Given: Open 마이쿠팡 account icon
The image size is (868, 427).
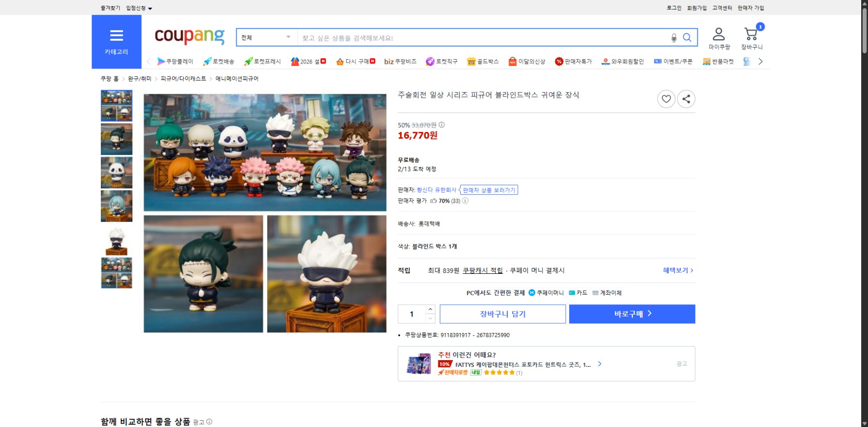Looking at the screenshot, I should tap(719, 39).
